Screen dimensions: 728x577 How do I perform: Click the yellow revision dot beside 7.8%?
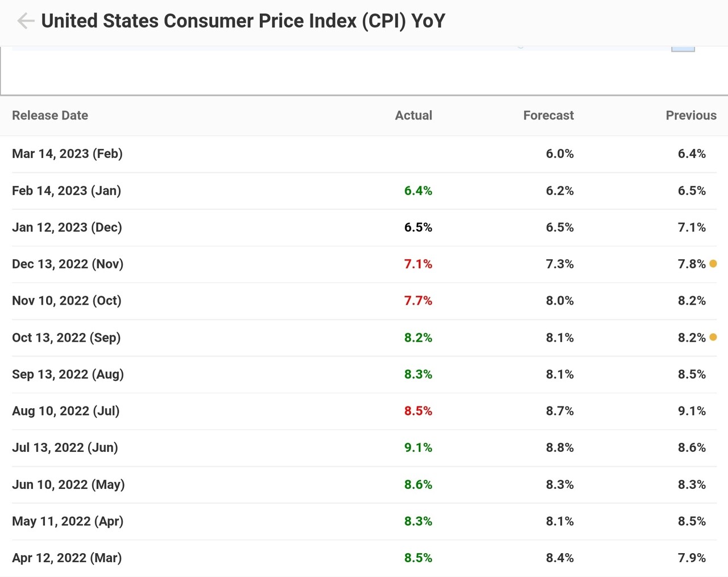tap(714, 264)
